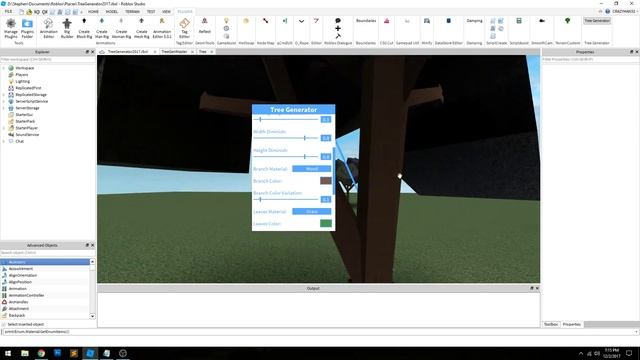Viewport: 640px width, 360px height.
Task: Select Animation in Advanced Objects list
Action: [18, 289]
